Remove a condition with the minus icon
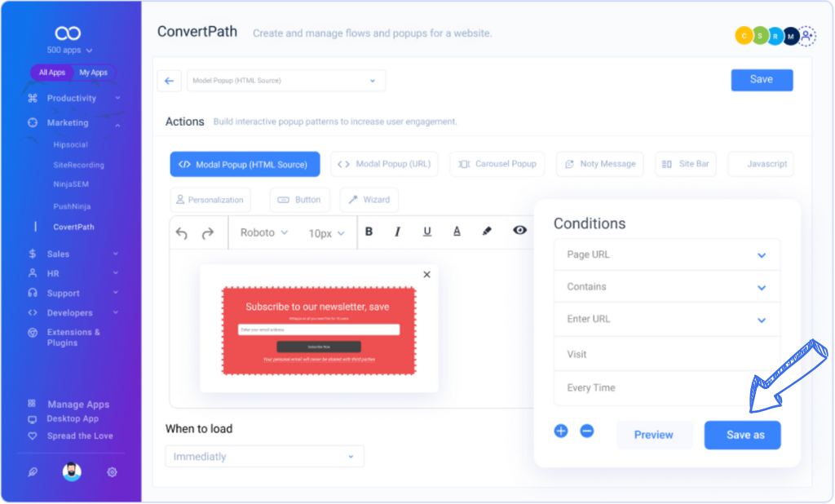835x504 pixels. pos(586,431)
